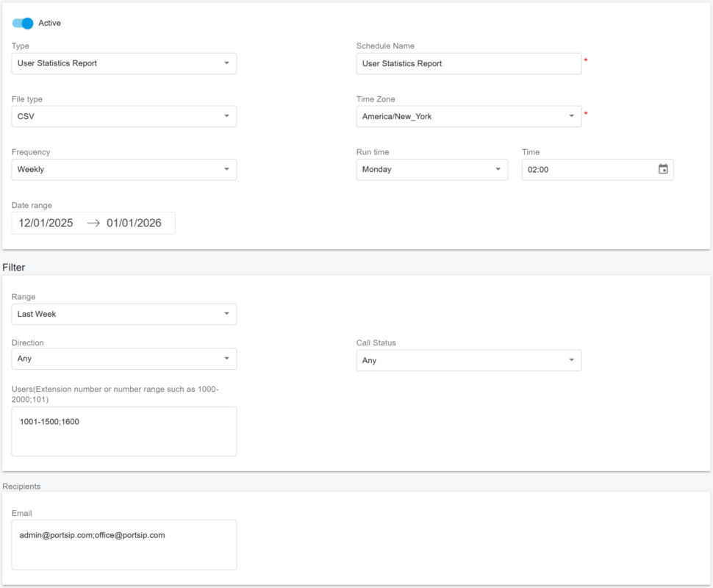The image size is (713, 588).
Task: Open the Run time dropdown showing Monday
Action: [x=431, y=169]
